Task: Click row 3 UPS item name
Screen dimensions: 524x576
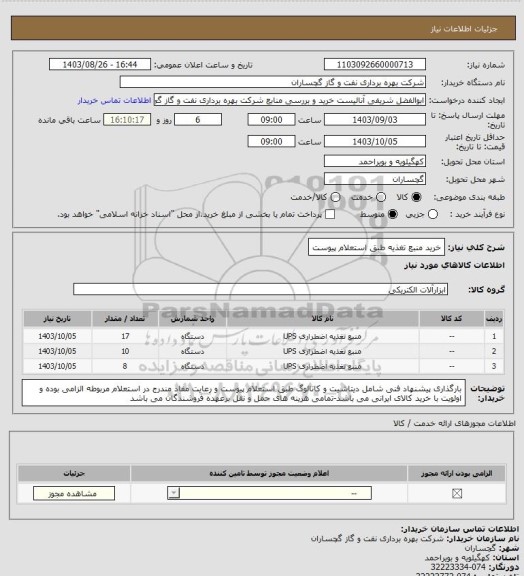Action: [322, 366]
